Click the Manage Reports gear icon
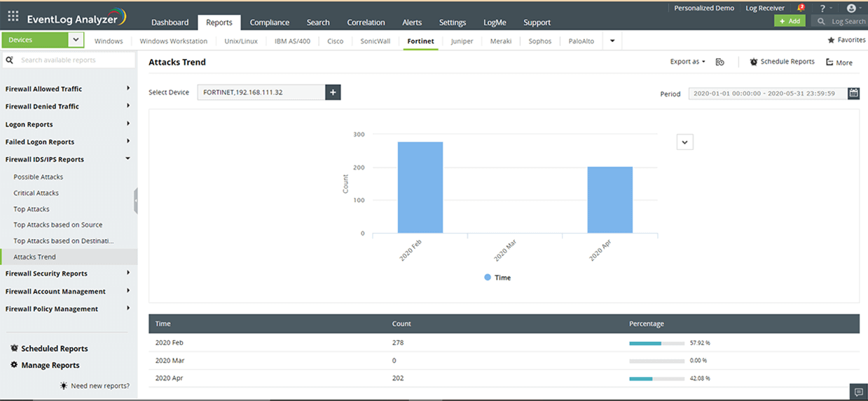868x401 pixels. [x=14, y=365]
